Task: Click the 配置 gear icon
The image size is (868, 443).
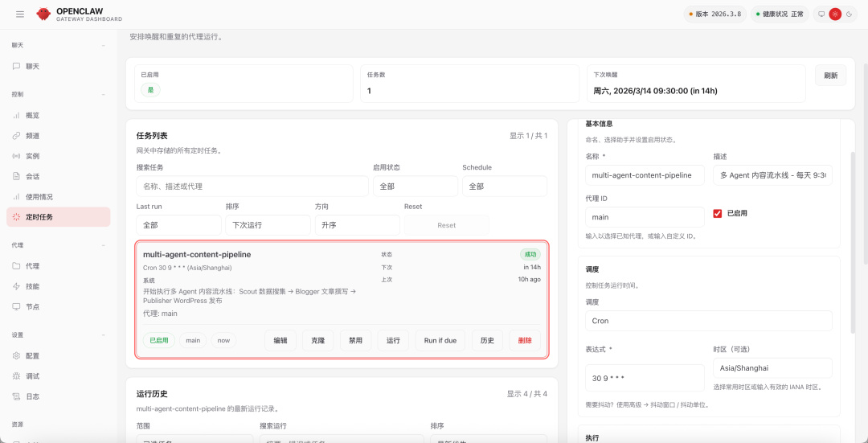Action: (17, 356)
